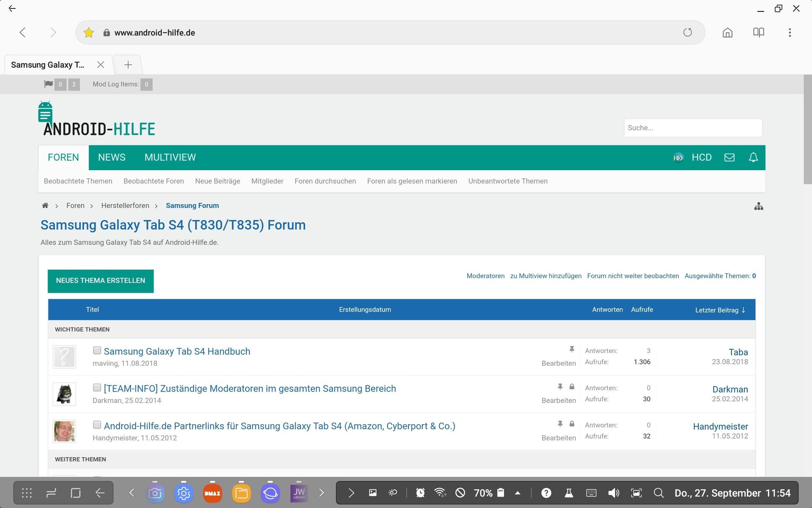Click the screenshot capture icon in taskbar

(636, 493)
